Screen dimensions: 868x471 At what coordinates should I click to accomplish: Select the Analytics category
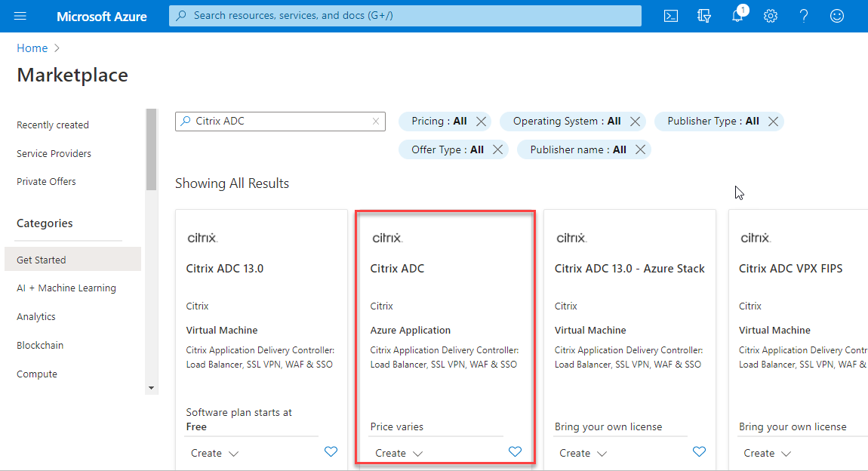pyautogui.click(x=36, y=316)
